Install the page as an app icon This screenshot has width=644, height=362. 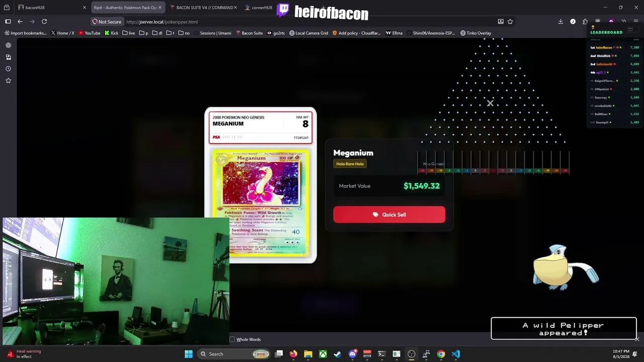click(501, 22)
